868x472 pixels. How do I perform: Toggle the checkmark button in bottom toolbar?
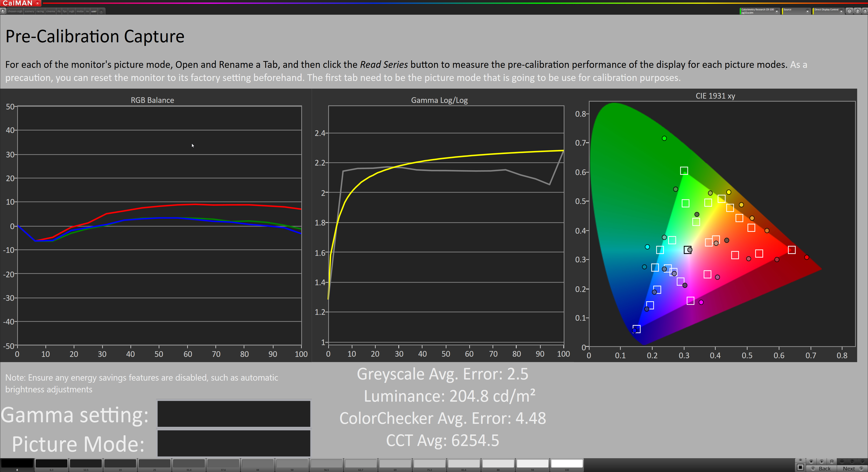[x=862, y=462]
